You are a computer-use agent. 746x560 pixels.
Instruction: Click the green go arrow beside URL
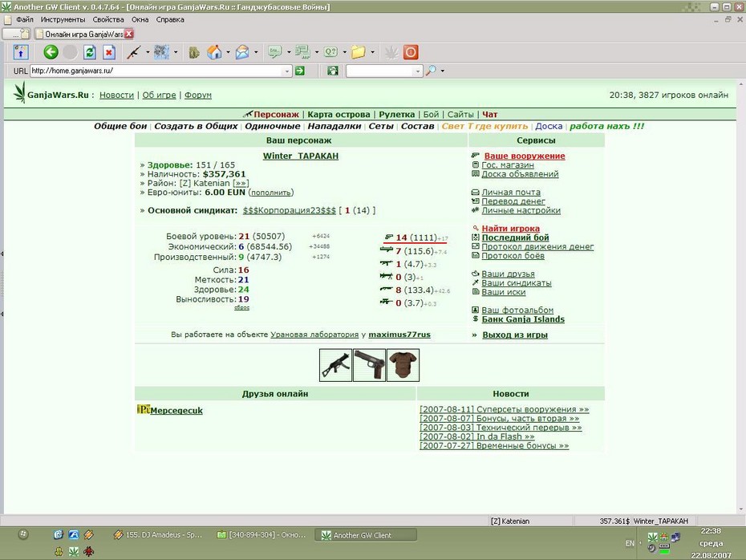[300, 71]
